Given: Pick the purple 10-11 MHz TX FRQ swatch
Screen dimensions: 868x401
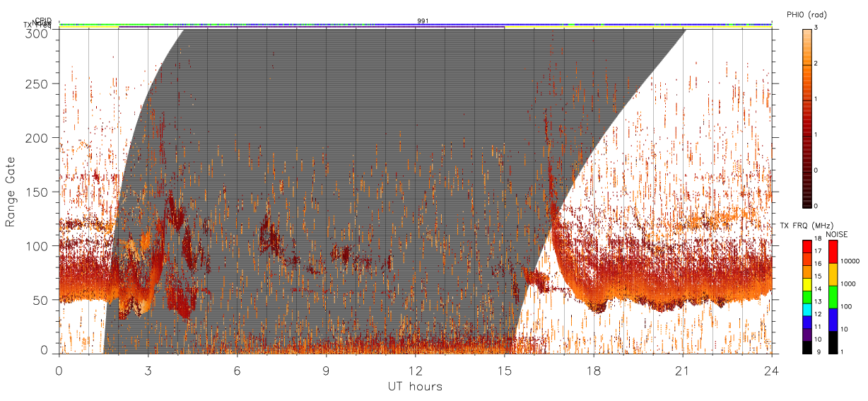Looking at the screenshot, I should coord(807,335).
